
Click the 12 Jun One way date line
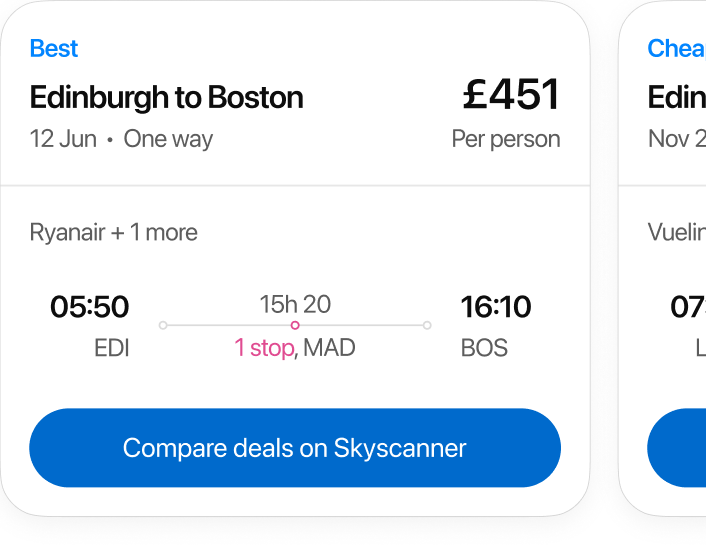(121, 139)
